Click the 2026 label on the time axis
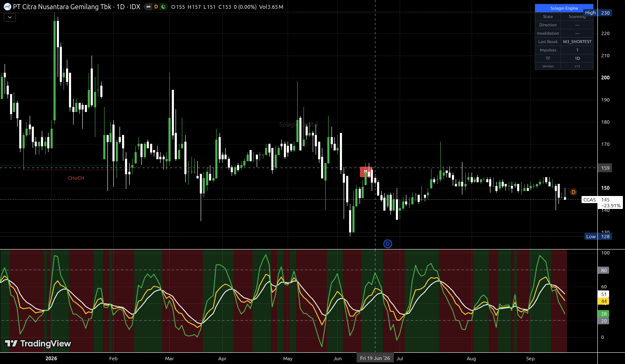This screenshot has height=364, width=625. 51,359
